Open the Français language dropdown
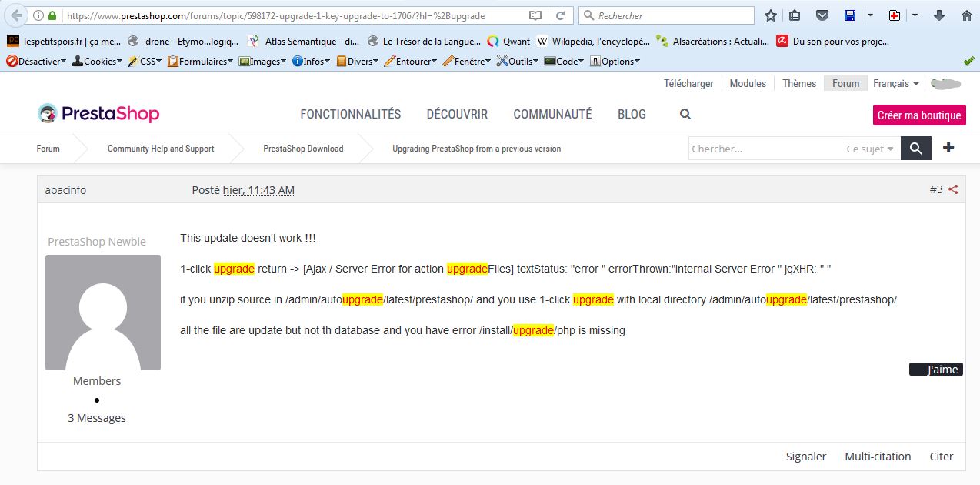980x485 pixels. 895,83
